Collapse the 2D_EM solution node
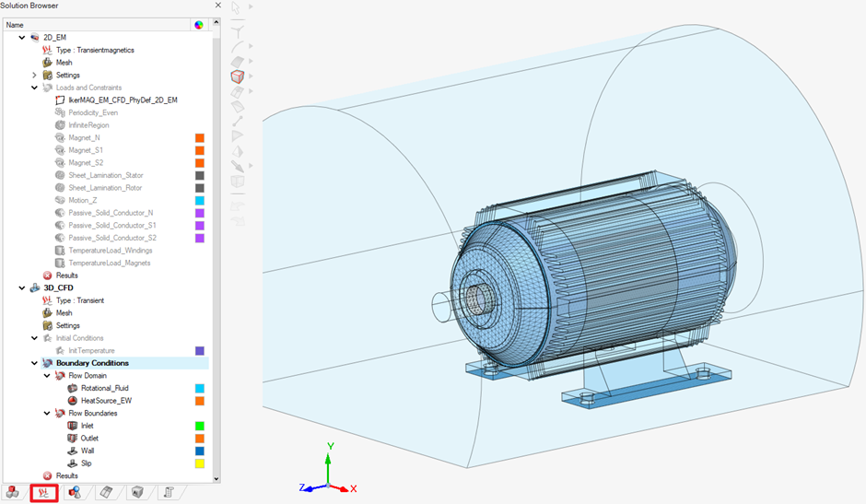 click(22, 38)
